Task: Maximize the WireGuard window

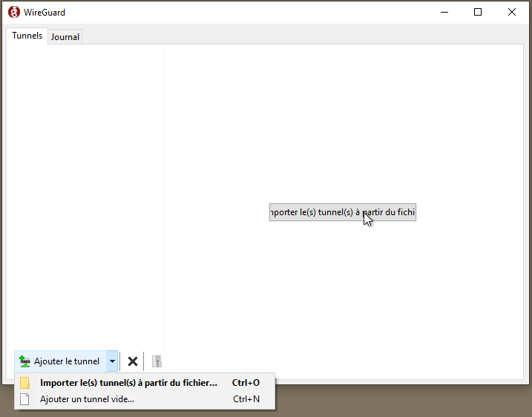Action: [x=478, y=12]
